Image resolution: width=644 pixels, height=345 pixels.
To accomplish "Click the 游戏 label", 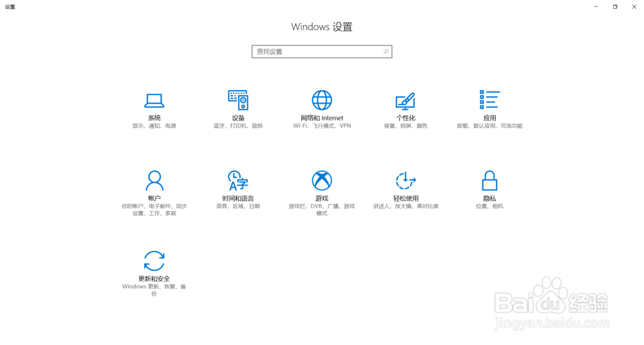I will pos(322,198).
